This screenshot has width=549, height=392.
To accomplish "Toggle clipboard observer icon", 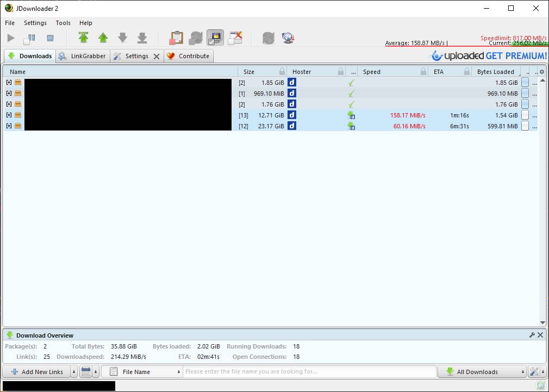I will click(176, 38).
